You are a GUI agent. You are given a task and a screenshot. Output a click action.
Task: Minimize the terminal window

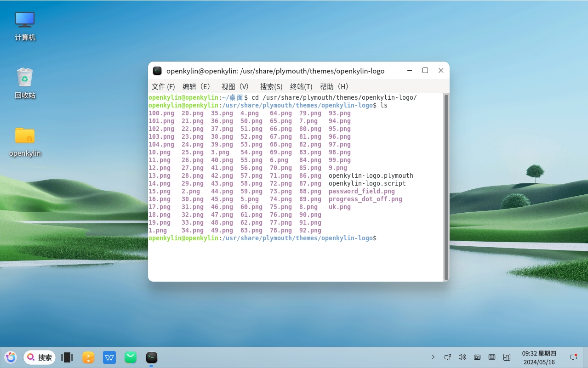click(x=410, y=71)
